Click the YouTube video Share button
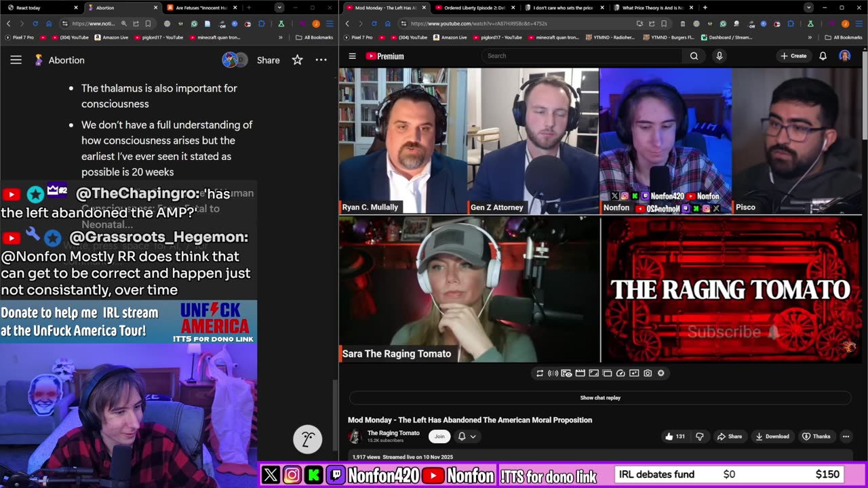Viewport: 868px width, 488px height. click(x=730, y=436)
